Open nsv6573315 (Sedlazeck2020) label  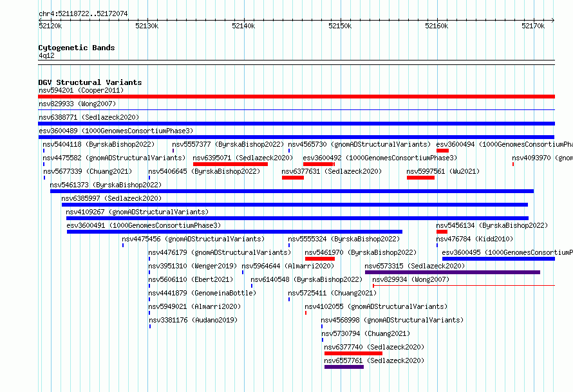click(415, 266)
